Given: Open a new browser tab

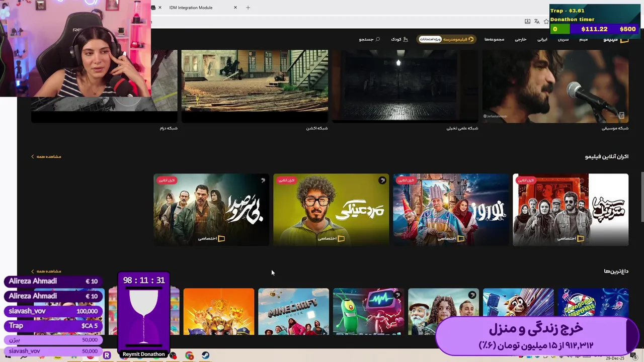Looking at the screenshot, I should coord(248,8).
